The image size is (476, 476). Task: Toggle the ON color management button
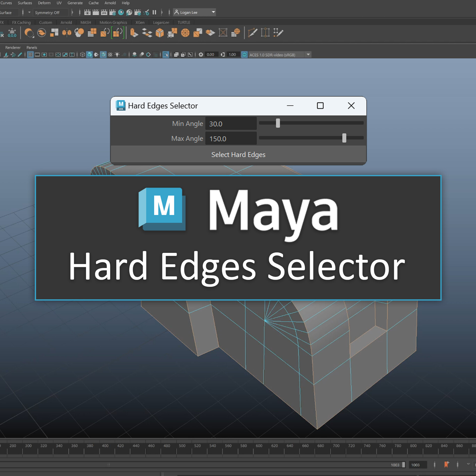coord(244,55)
